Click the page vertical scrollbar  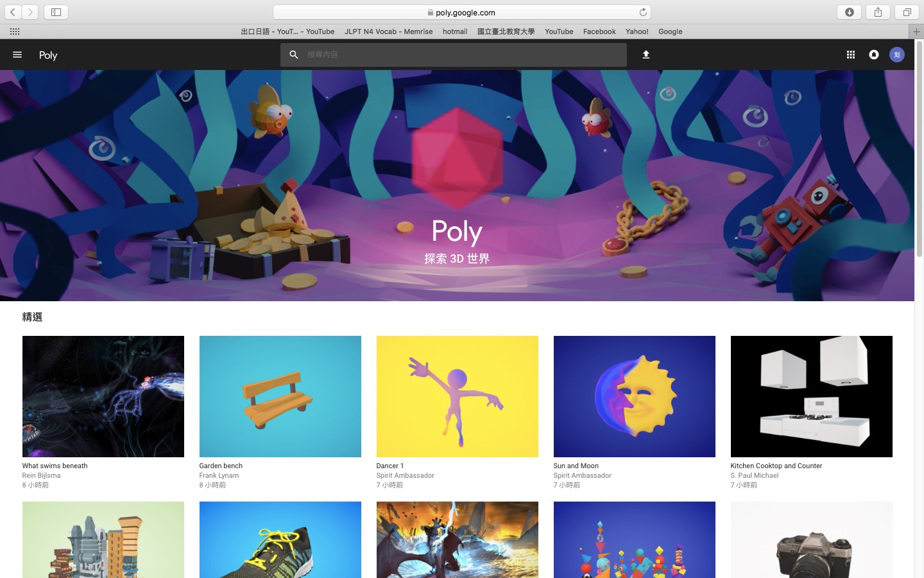coord(919,149)
